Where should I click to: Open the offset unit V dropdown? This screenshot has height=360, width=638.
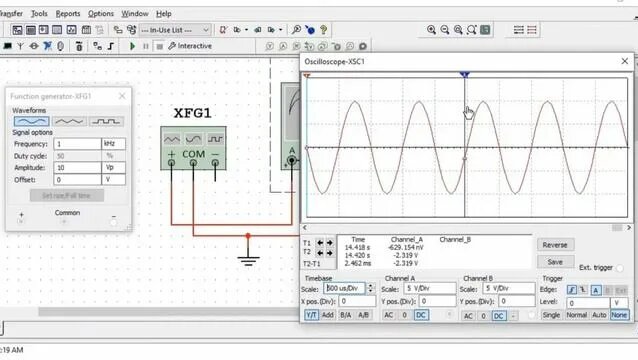point(114,179)
